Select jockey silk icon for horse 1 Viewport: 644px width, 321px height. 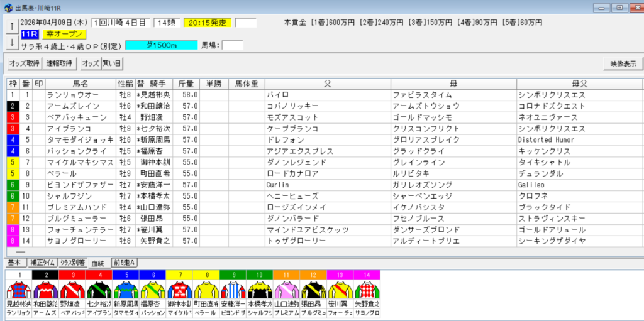tap(18, 290)
